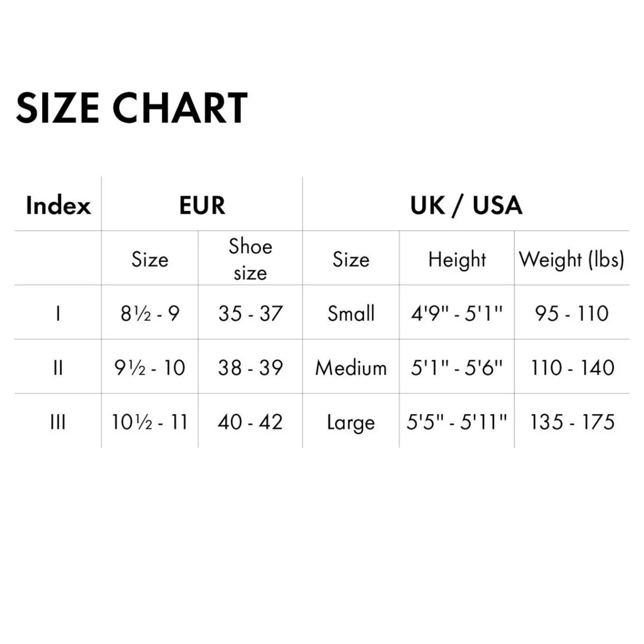Click the 135 - 175 weight cell
The height and width of the screenshot is (644, 644).
point(572,422)
